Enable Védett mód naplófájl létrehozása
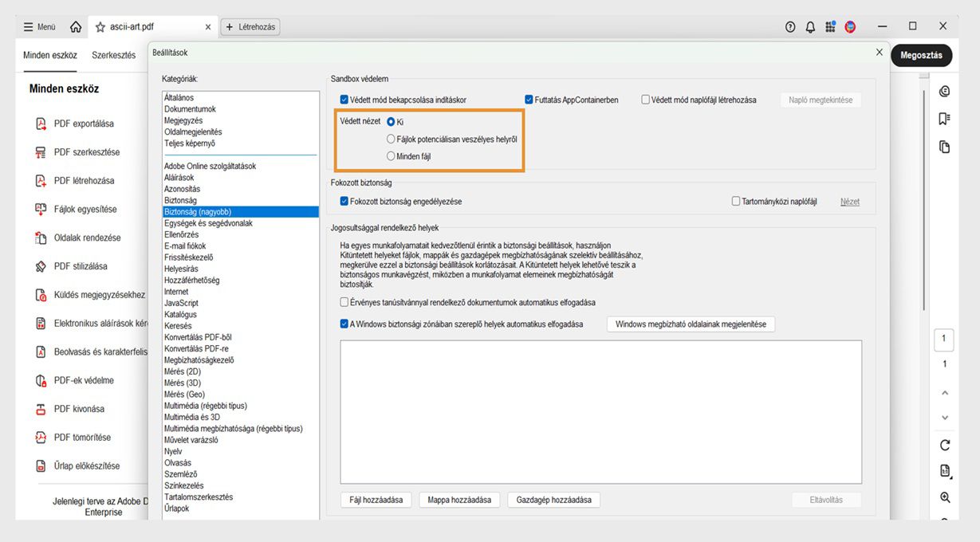The image size is (980, 542). pos(646,99)
